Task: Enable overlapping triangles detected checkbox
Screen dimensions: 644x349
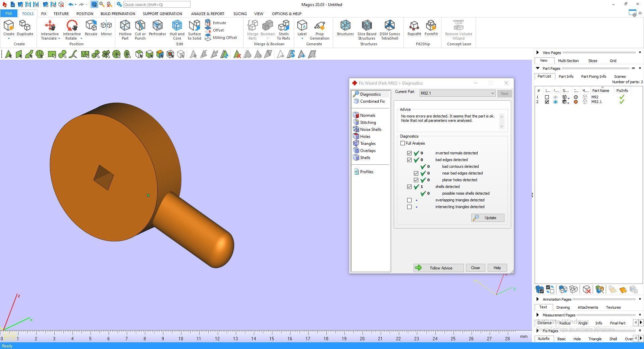Action: pyautogui.click(x=409, y=200)
